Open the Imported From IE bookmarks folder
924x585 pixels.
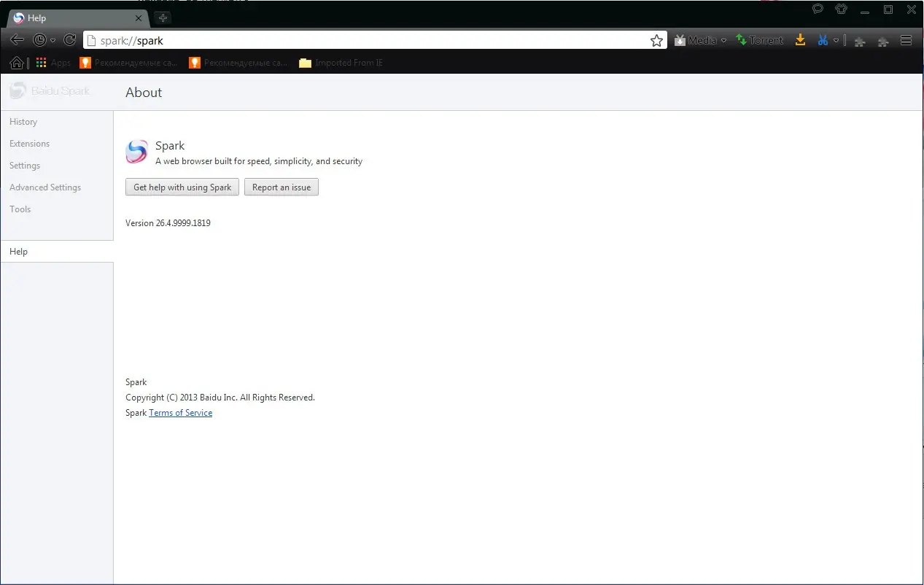click(341, 63)
